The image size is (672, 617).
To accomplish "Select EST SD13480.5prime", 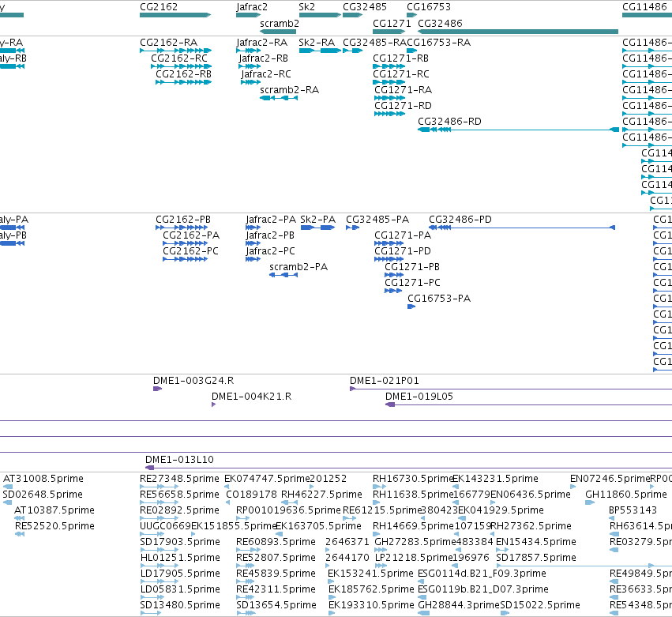I will click(x=150, y=613).
